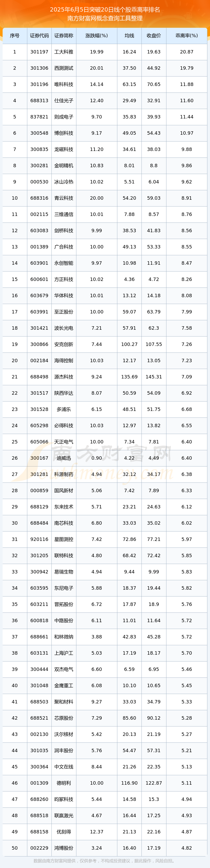This screenshot has width=210, height=868.
Task: Click stock name 仕佳光子
Action: tap(64, 100)
